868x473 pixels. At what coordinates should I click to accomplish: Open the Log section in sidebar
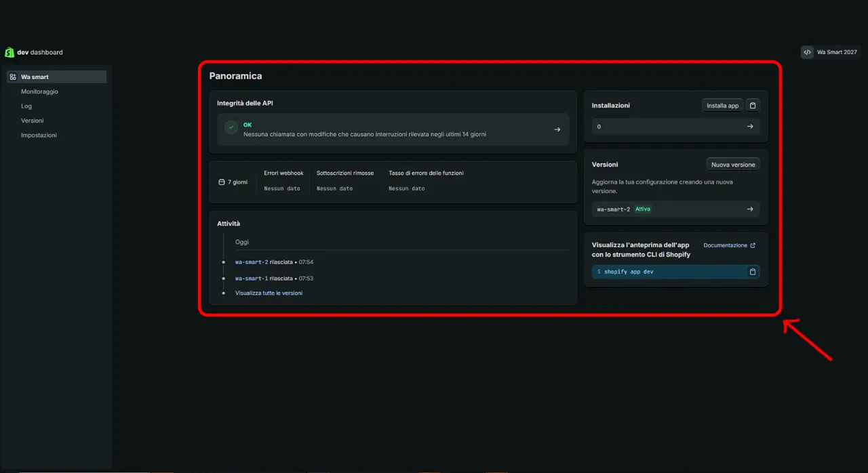tap(26, 106)
